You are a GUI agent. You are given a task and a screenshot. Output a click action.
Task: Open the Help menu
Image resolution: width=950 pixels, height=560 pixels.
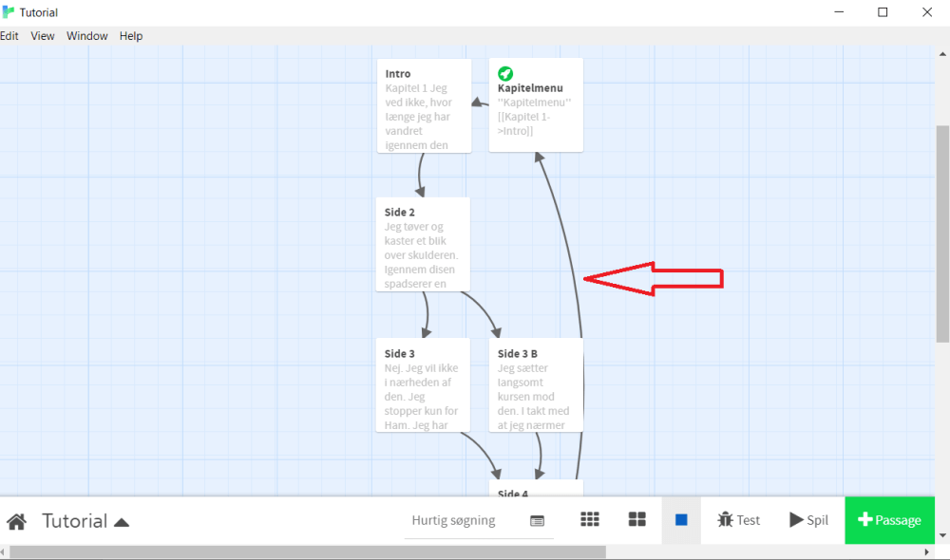(130, 35)
